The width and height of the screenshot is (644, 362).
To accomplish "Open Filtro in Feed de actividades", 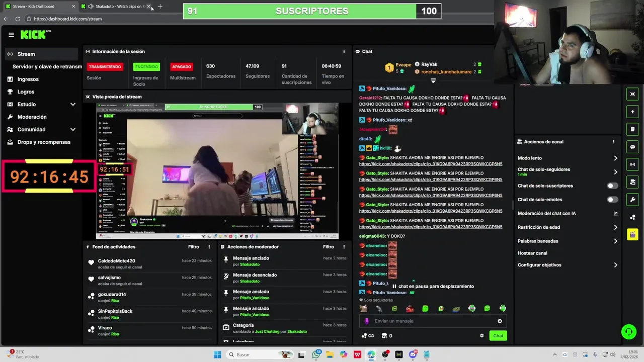I will [x=194, y=247].
